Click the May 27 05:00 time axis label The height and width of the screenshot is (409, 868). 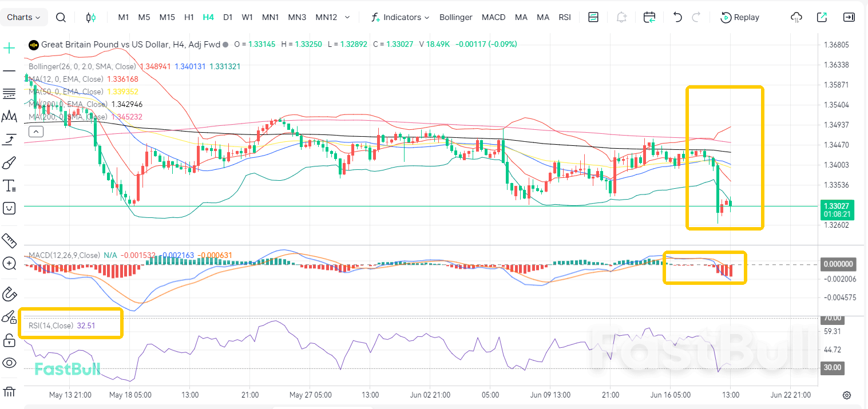(310, 395)
